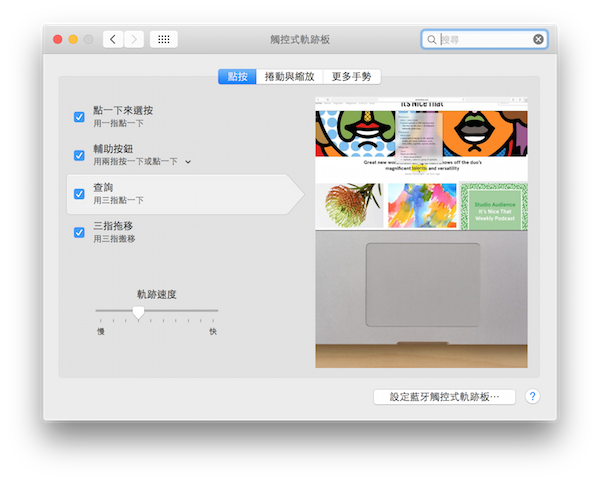Image resolution: width=600 pixels, height=482 pixels.
Task: Expand 用兩指按一下或點一下 dropdown arrow
Action: (188, 162)
